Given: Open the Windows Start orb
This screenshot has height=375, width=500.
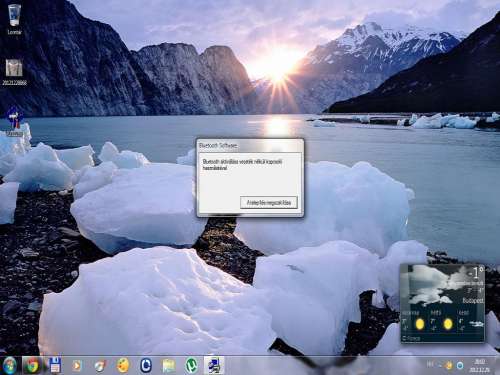Looking at the screenshot, I should 9,365.
